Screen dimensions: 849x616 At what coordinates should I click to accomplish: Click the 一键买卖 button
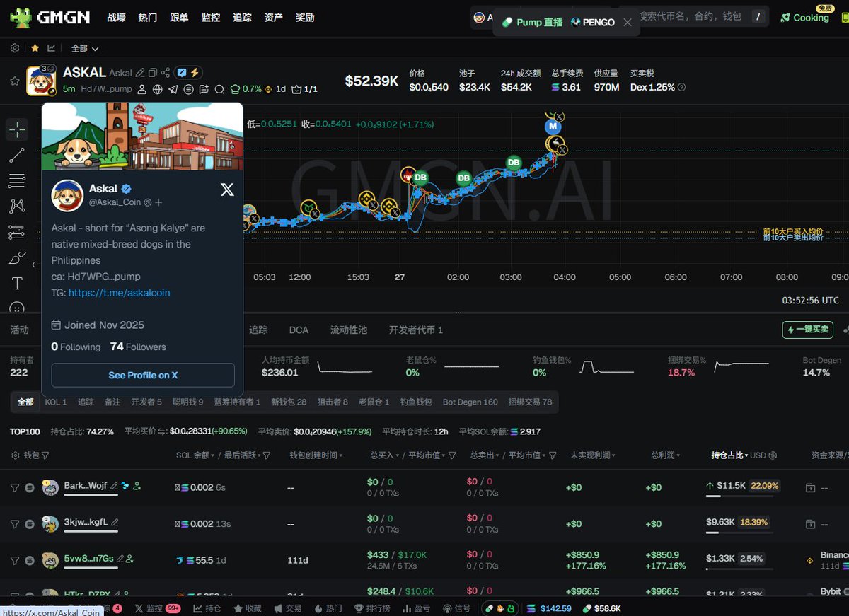(x=807, y=330)
